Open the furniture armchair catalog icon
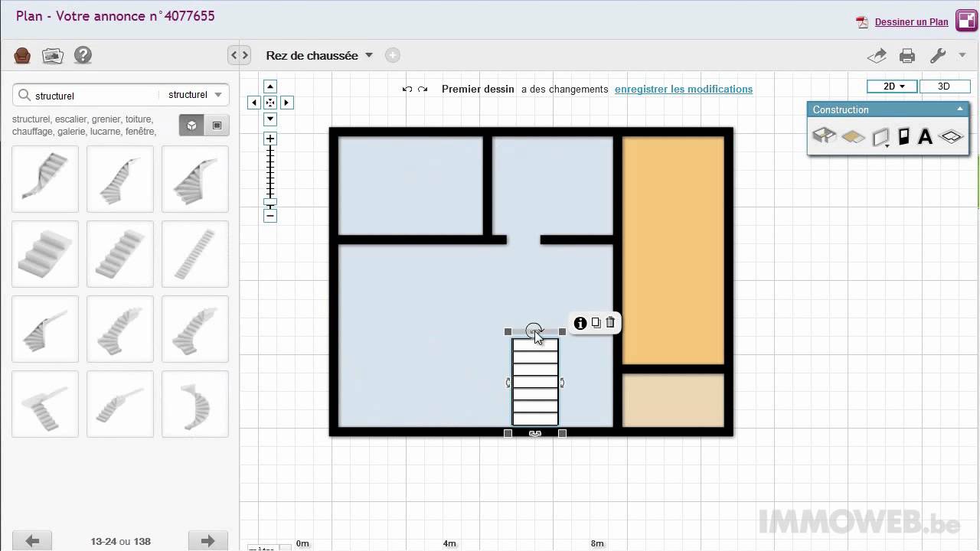Image resolution: width=980 pixels, height=551 pixels. coord(22,55)
